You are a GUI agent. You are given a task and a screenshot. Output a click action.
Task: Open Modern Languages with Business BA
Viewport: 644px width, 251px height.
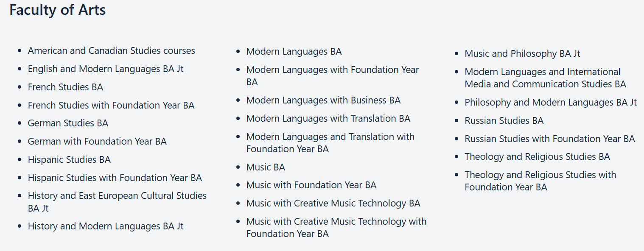coord(323,100)
